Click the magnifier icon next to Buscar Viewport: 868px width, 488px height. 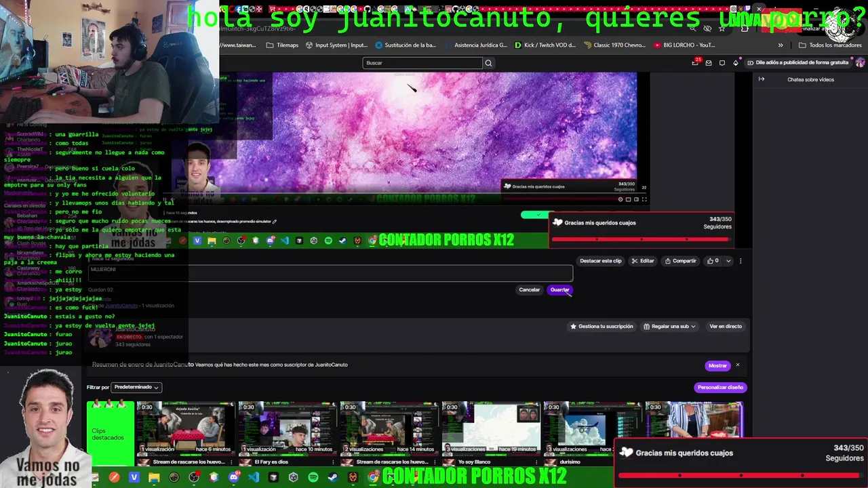tap(488, 63)
